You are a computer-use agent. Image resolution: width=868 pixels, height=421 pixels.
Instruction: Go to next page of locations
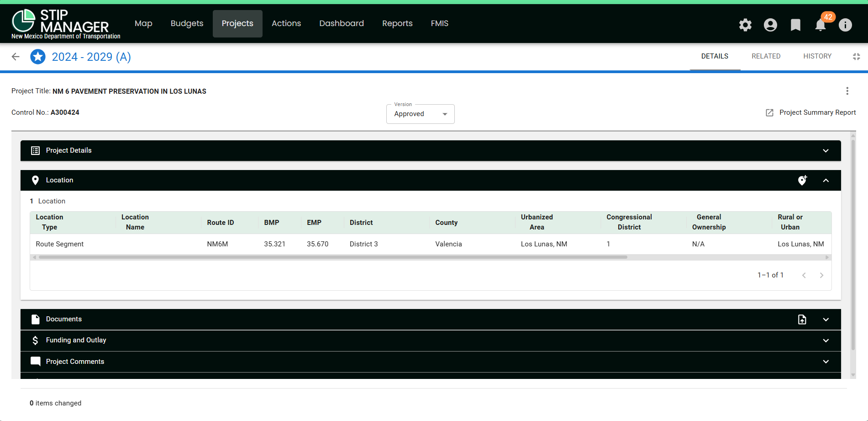click(x=821, y=275)
